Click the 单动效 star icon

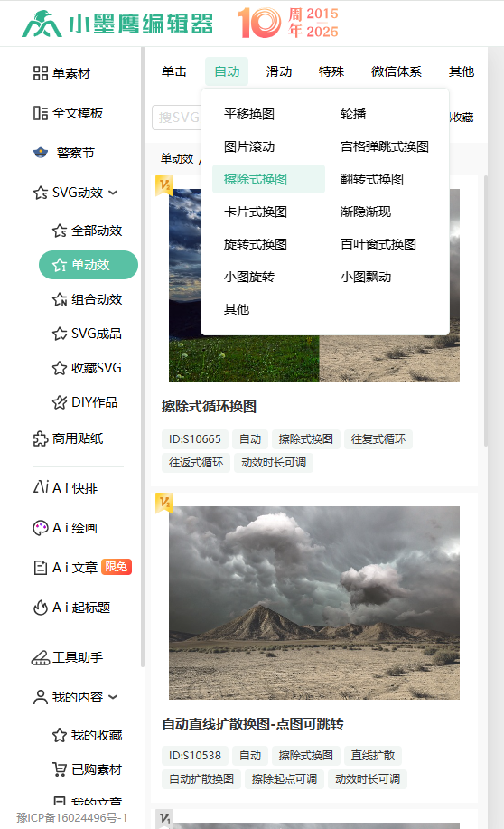click(x=60, y=265)
